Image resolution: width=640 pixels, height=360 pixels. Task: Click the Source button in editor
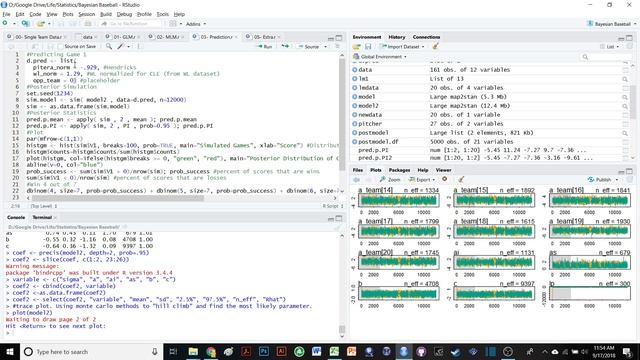coord(309,47)
